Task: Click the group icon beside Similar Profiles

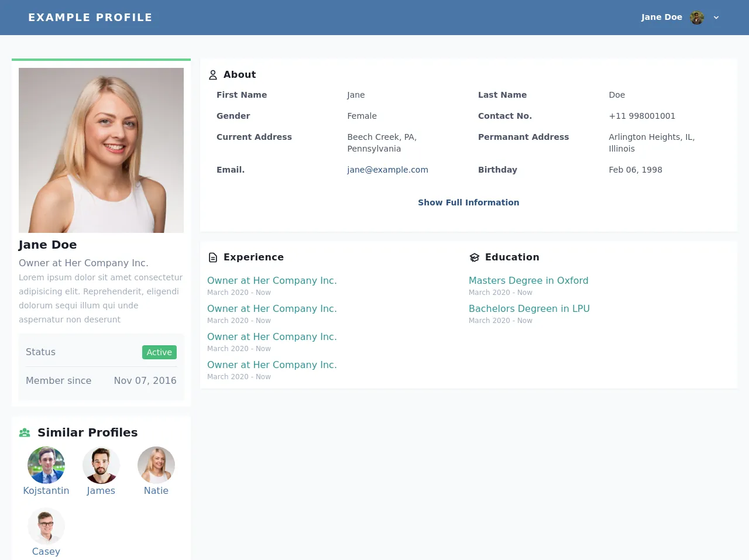Action: click(25, 433)
